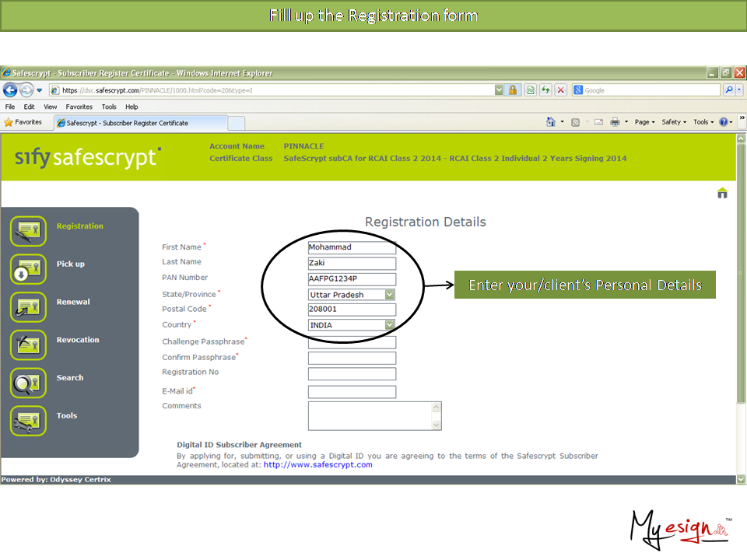Screen dimensions: 747x560
Task: Click the green home icon
Action: click(x=722, y=194)
